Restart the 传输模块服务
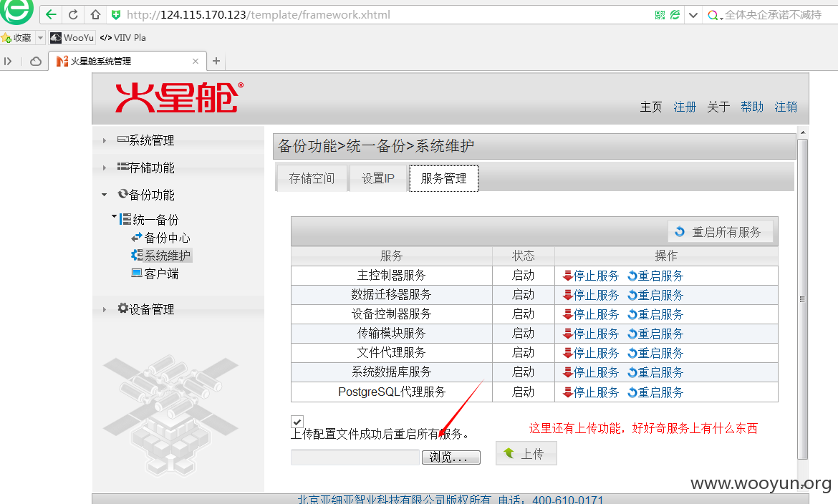This screenshot has width=838, height=504. (655, 334)
